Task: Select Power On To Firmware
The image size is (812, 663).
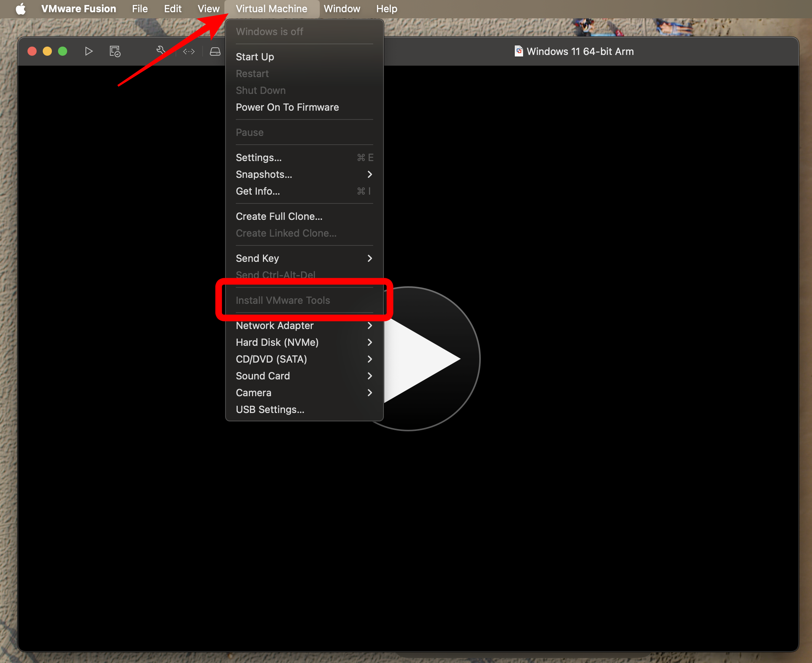Action: point(304,107)
